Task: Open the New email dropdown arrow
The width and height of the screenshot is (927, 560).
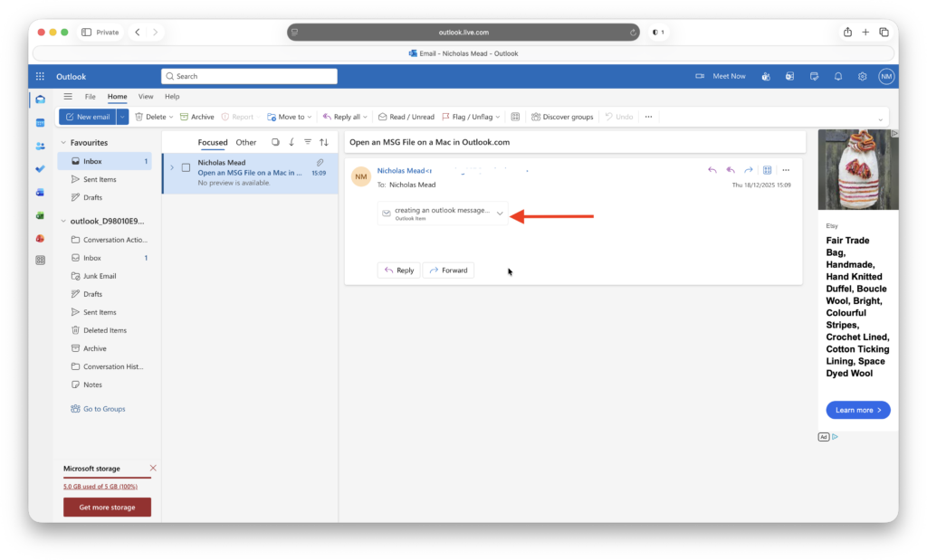Action: coord(122,117)
